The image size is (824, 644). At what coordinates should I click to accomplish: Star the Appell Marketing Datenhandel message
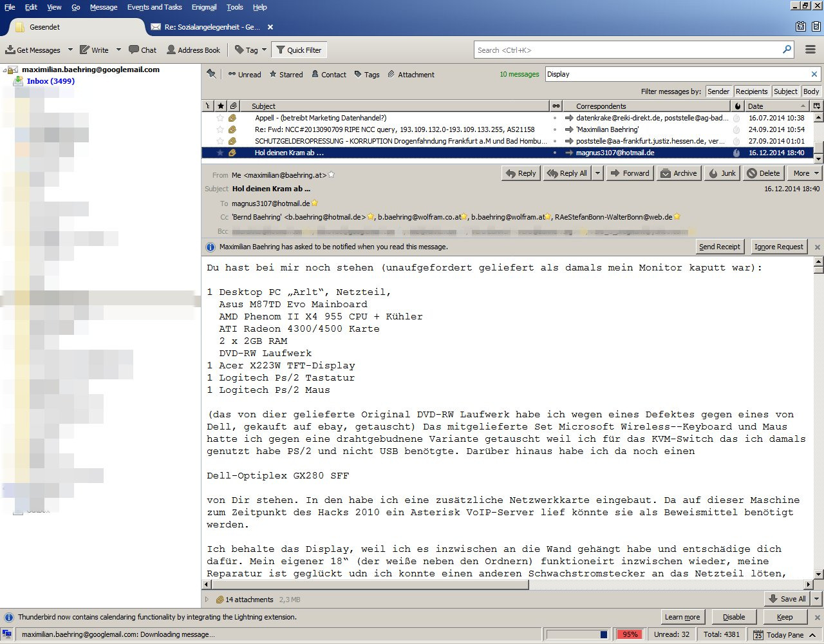point(220,118)
